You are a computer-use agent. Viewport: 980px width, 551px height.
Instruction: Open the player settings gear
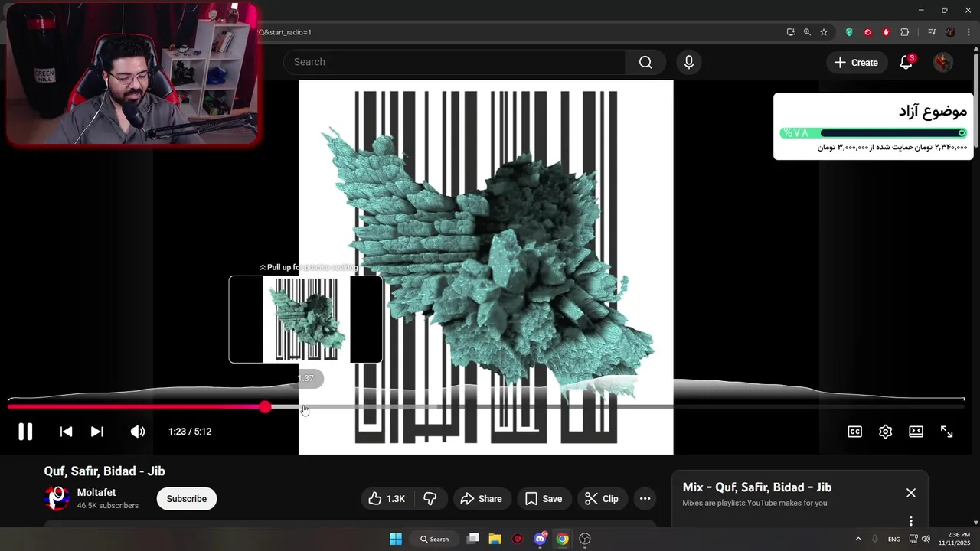[886, 432]
